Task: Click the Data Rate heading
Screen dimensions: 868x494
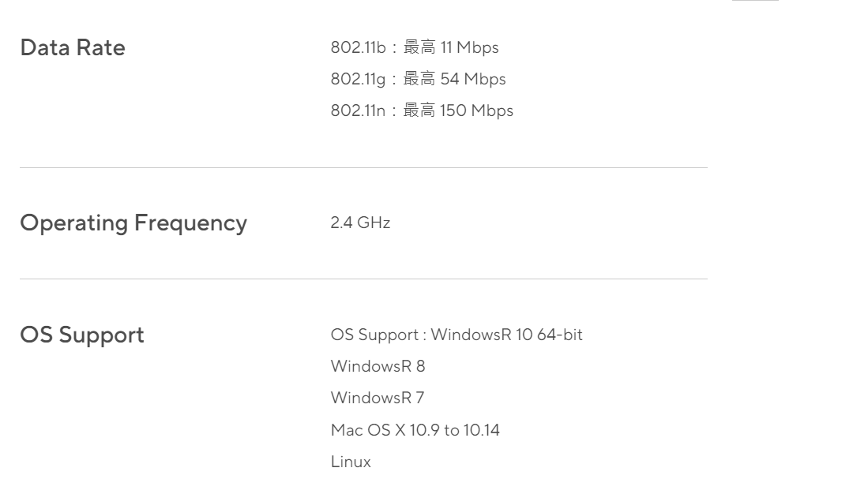Action: 72,48
